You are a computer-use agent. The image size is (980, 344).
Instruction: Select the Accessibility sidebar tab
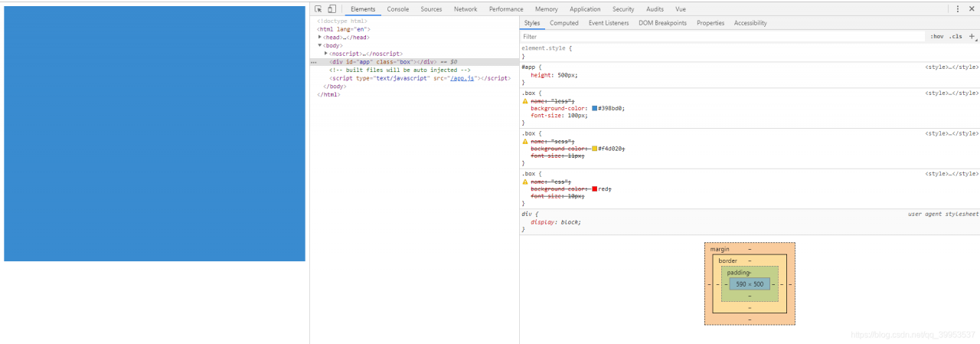pos(750,23)
